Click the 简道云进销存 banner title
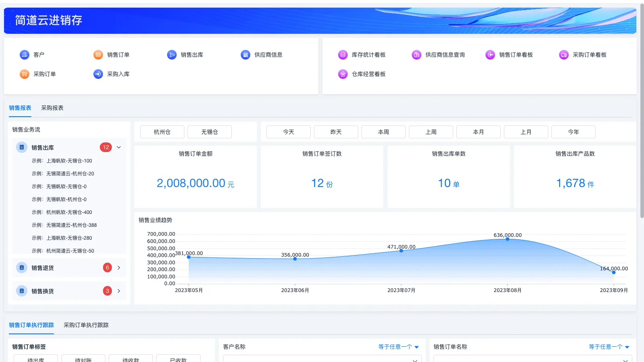Screen dimensions: 644x362 49,20
